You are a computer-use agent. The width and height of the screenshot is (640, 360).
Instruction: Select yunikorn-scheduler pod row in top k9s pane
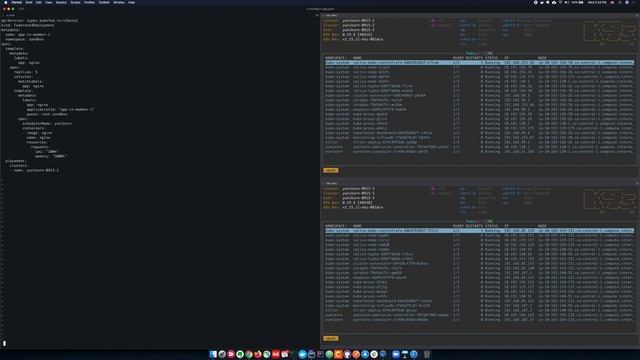coord(480,151)
